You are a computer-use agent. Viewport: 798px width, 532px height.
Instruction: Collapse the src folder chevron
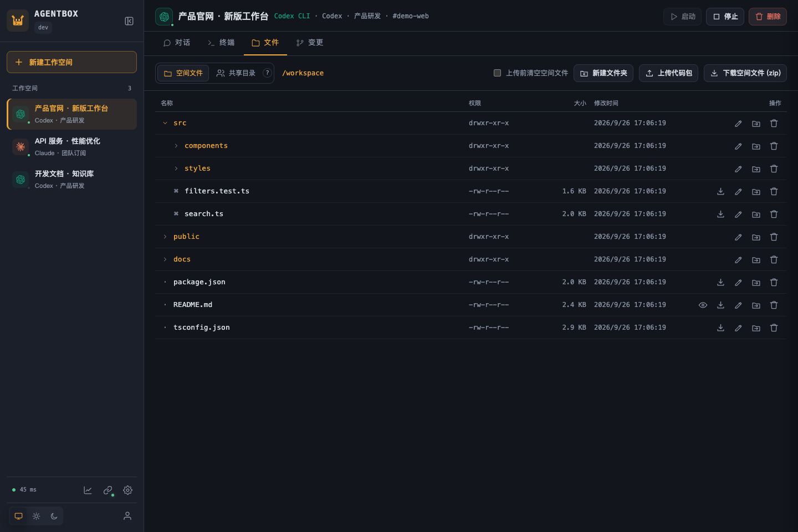165,123
